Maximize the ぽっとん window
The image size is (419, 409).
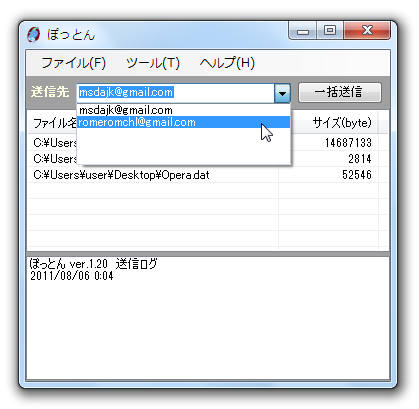(x=329, y=31)
